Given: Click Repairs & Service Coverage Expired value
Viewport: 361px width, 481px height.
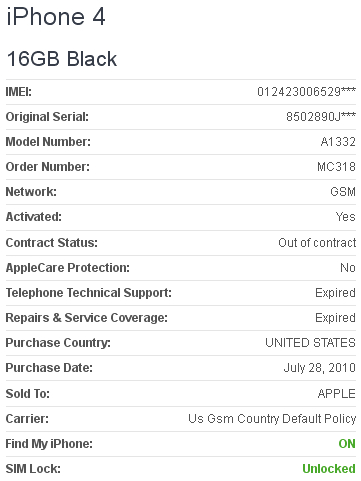Looking at the screenshot, I should [335, 318].
